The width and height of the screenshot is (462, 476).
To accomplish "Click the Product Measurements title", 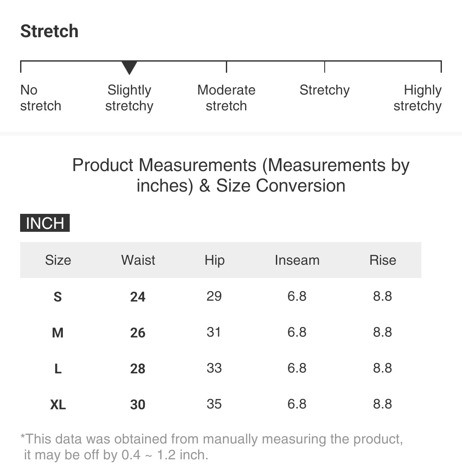I will click(x=241, y=175).
